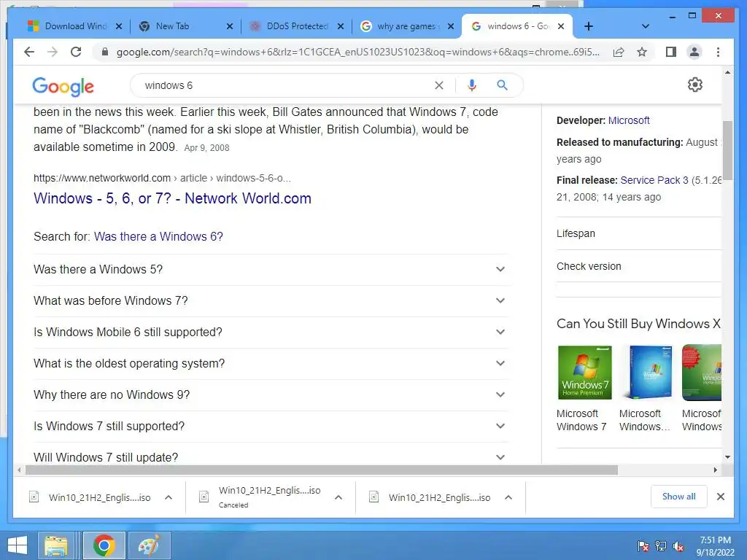Open the Lifespan section

click(x=639, y=234)
